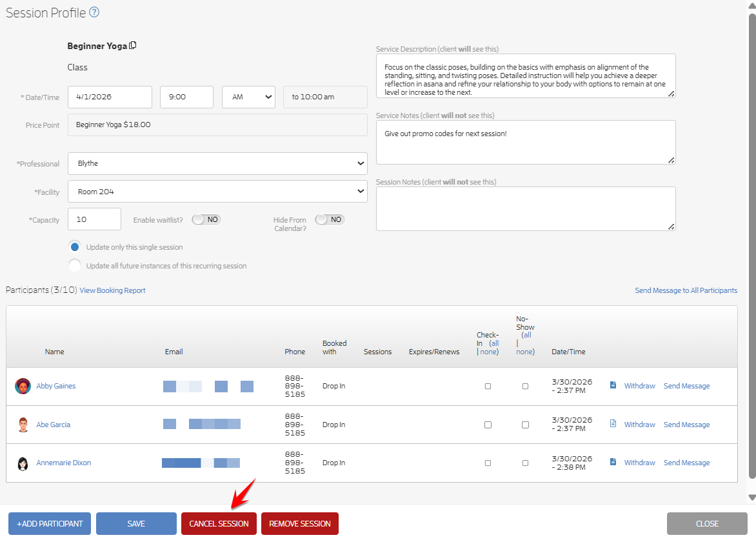Click the empty Session Notes text area
Screen dimensions: 756x542
(x=526, y=209)
